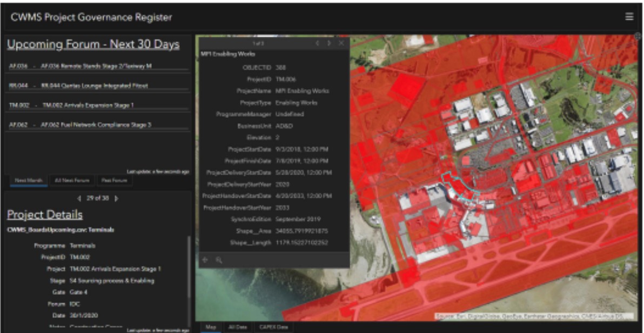This screenshot has width=644, height=333.
Task: Click the zoom-to magnifier icon in the popup
Action: click(218, 260)
